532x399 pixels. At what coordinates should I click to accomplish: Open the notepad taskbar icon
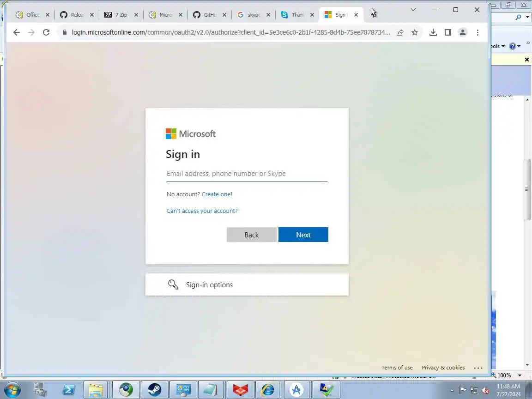211,389
